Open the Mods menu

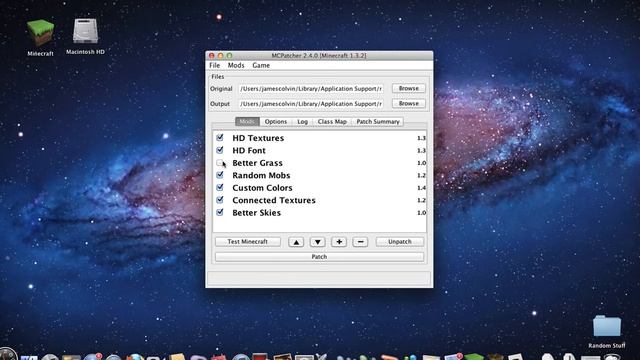236,65
